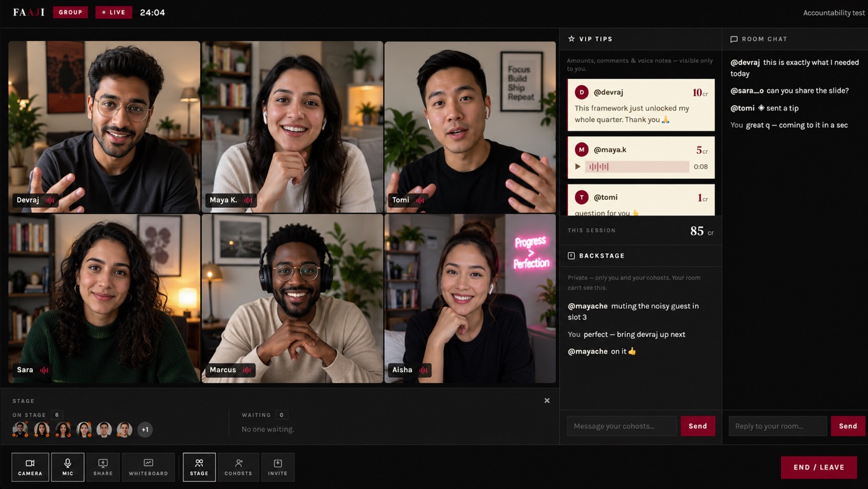Click the 85 cr session total
The image size is (868, 489).
click(x=702, y=231)
